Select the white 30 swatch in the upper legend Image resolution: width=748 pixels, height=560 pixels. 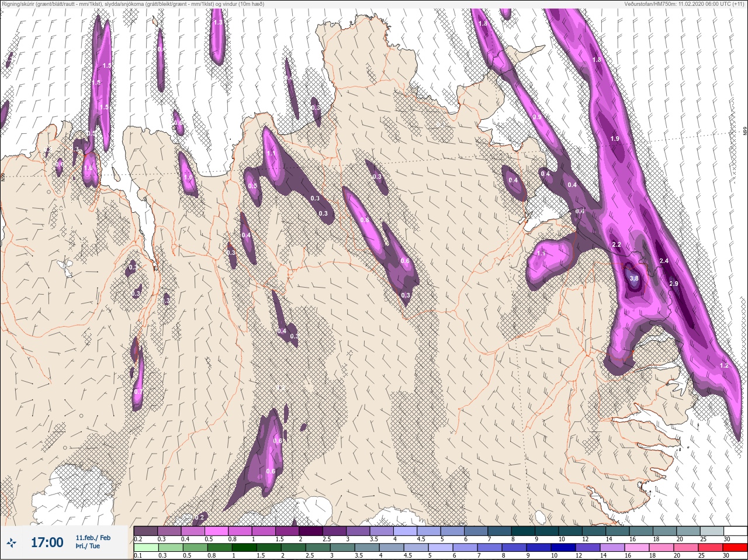[x=735, y=531]
